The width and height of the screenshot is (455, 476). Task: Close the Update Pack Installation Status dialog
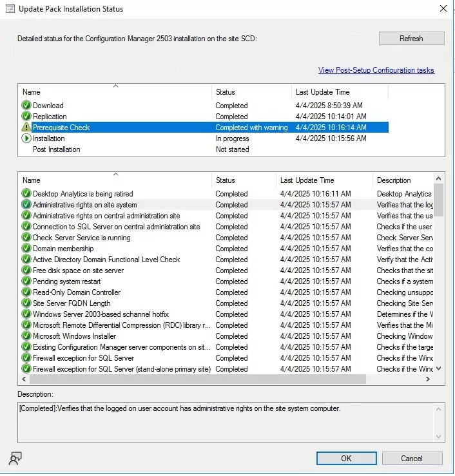click(443, 8)
